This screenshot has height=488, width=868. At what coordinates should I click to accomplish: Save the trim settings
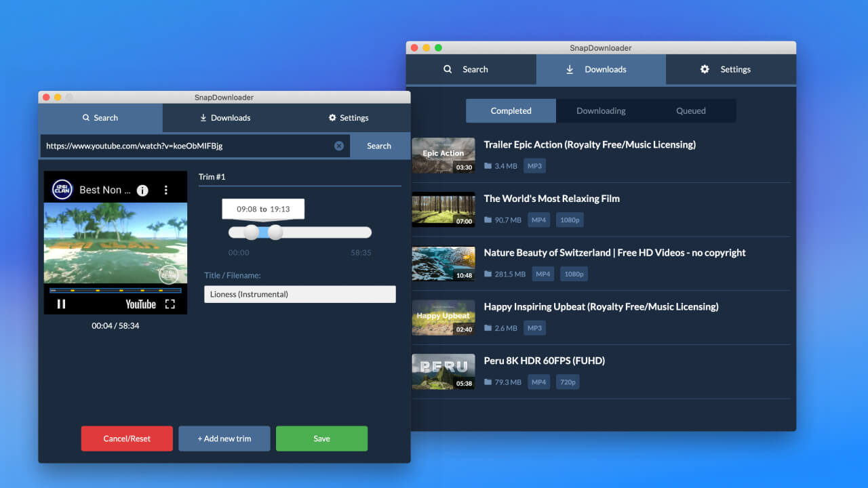(321, 439)
